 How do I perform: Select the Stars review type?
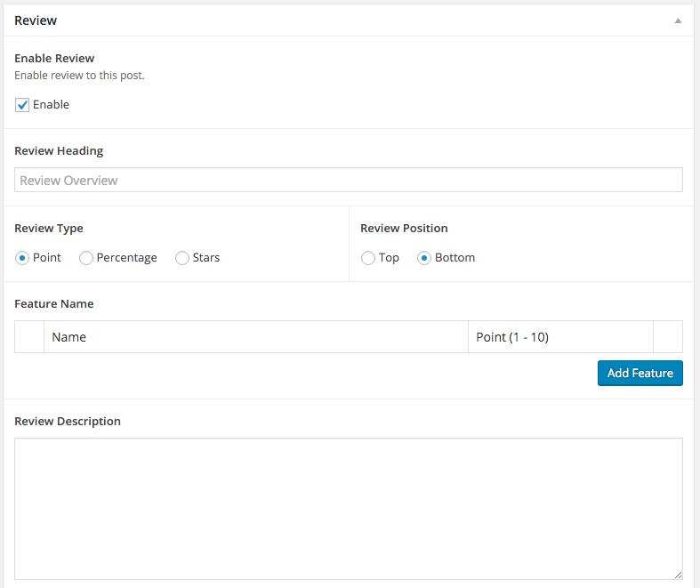(x=181, y=258)
